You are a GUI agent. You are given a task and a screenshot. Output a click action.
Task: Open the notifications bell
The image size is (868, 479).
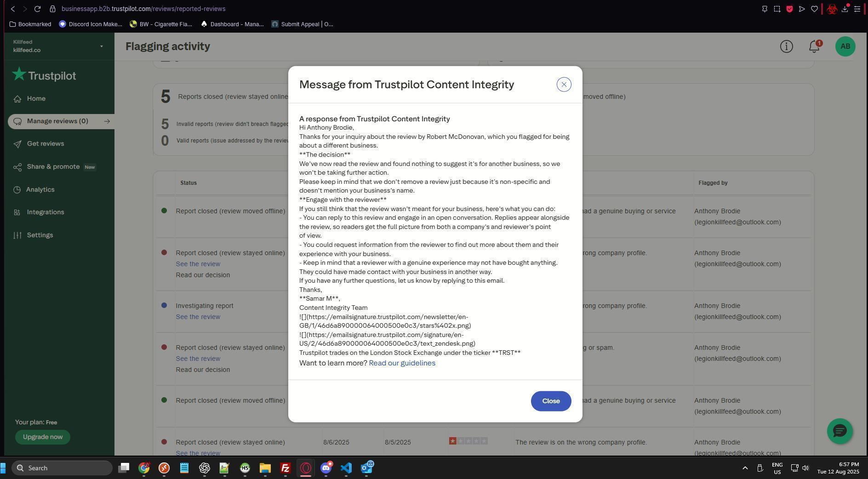pyautogui.click(x=814, y=46)
